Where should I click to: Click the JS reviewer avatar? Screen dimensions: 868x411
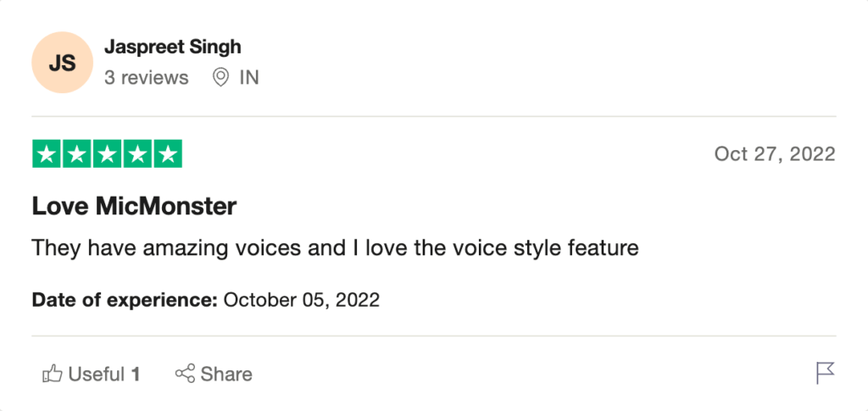[62, 64]
